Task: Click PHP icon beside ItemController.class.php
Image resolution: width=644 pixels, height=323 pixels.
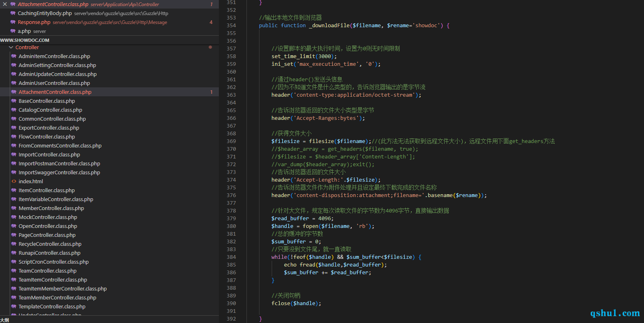Action: [14, 190]
